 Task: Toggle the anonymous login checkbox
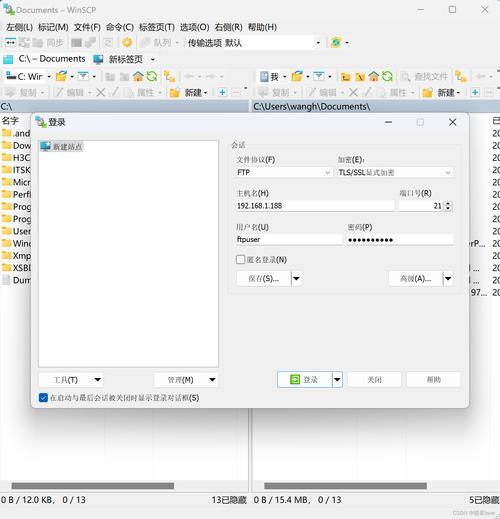point(240,260)
